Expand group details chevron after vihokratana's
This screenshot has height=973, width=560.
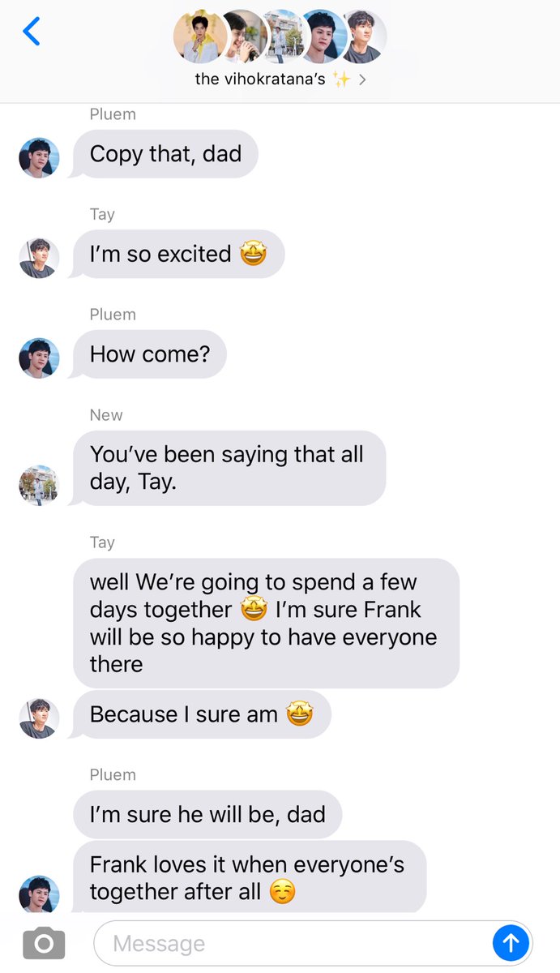(362, 79)
